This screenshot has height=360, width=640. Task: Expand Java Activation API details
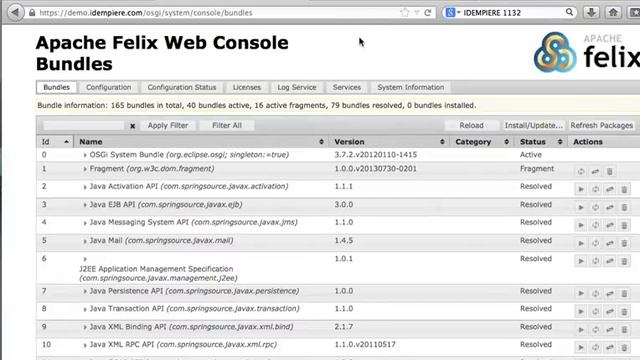point(85,187)
